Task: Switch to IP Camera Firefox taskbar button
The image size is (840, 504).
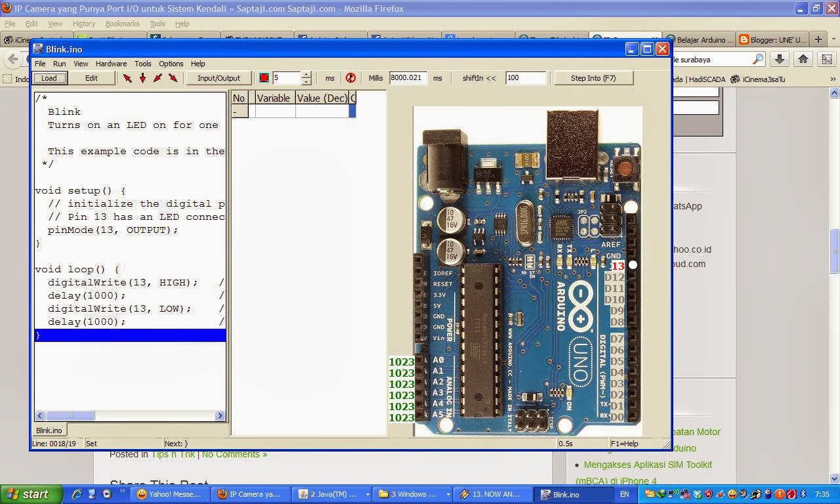Action: pyautogui.click(x=253, y=494)
